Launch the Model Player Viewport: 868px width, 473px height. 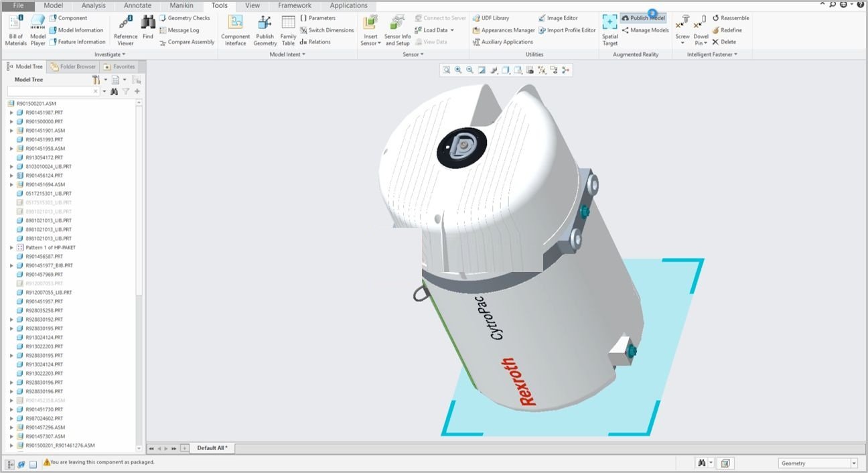pos(38,30)
